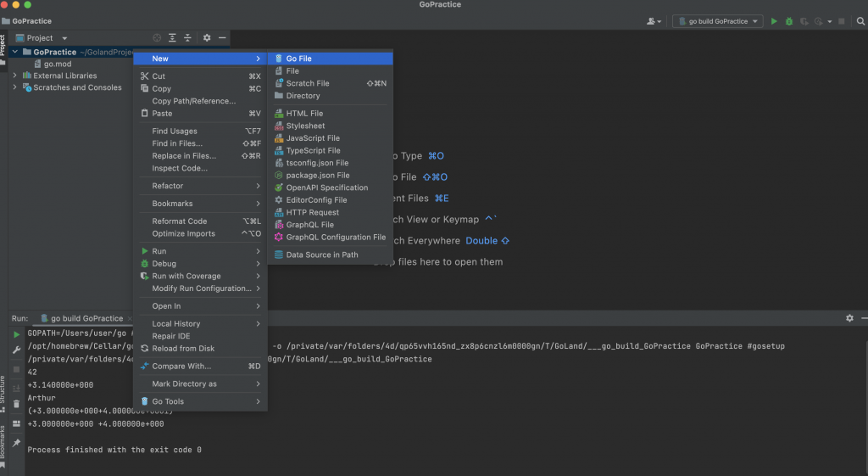
Task: Click Find in Files in context menu
Action: point(200,143)
